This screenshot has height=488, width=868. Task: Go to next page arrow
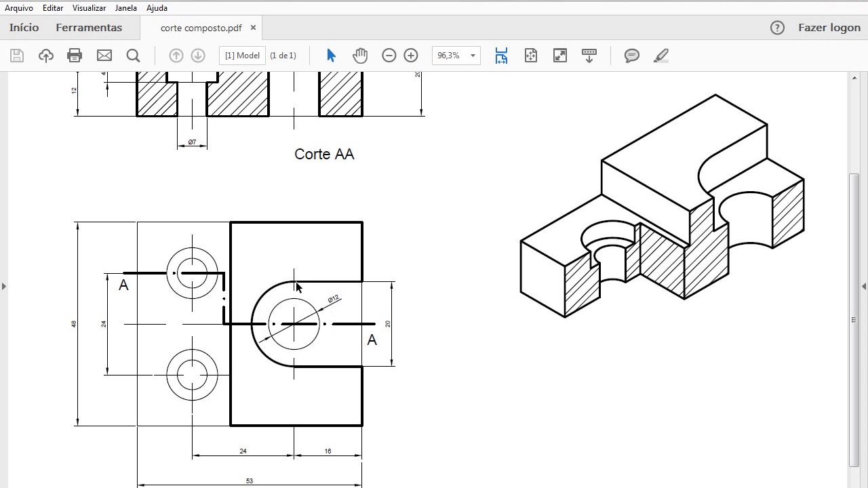[198, 56]
